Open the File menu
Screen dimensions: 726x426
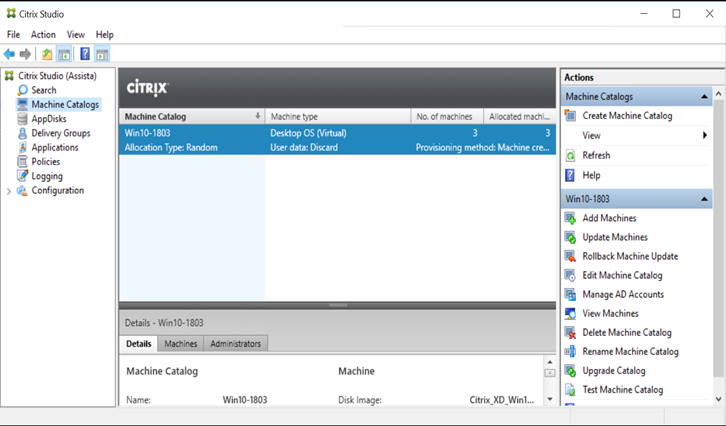coord(13,35)
